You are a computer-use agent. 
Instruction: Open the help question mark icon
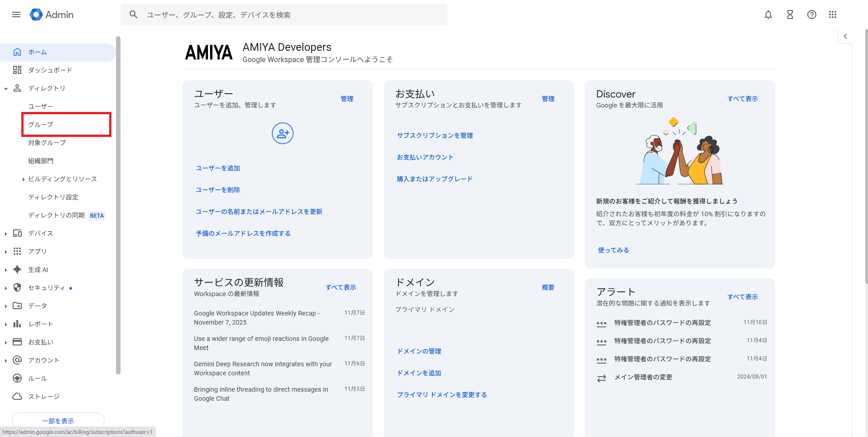(x=812, y=15)
